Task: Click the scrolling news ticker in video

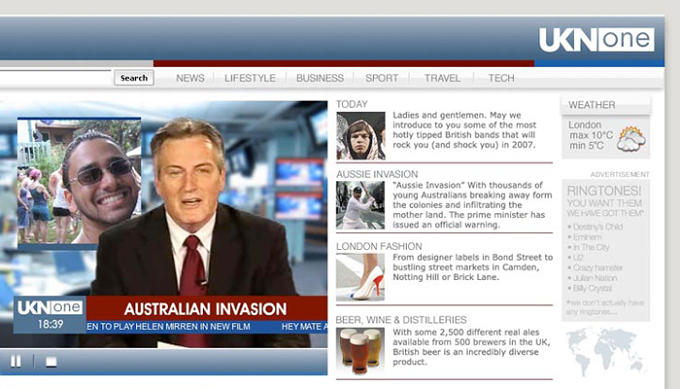Action: [x=206, y=327]
